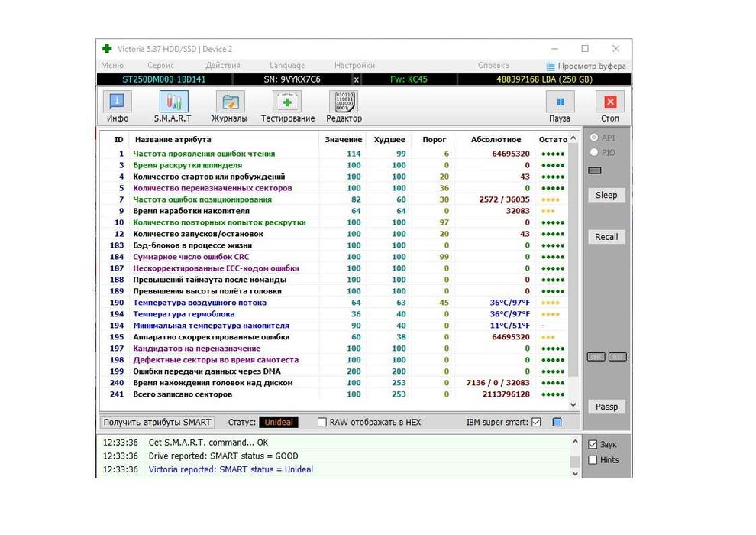756x535 pixels.
Task: Click the Unideal status indicator
Action: pos(279,422)
